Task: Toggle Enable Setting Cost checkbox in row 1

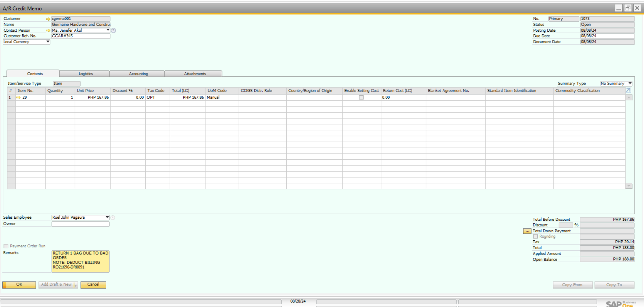Action: pyautogui.click(x=361, y=97)
